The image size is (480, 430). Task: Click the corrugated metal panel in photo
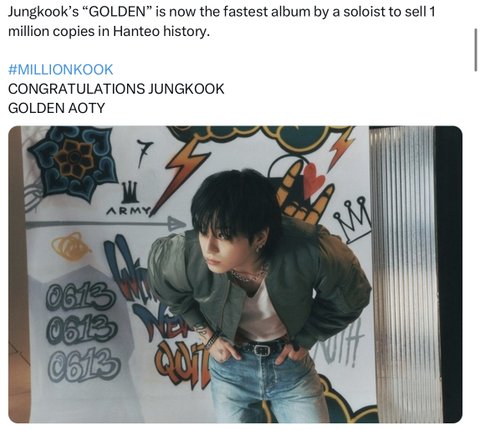(x=403, y=273)
